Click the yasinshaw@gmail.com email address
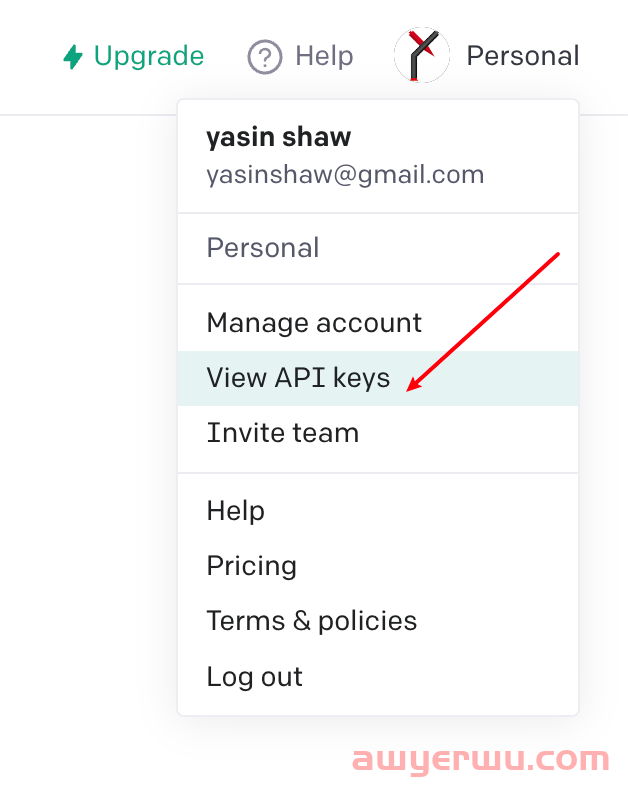 click(x=345, y=175)
